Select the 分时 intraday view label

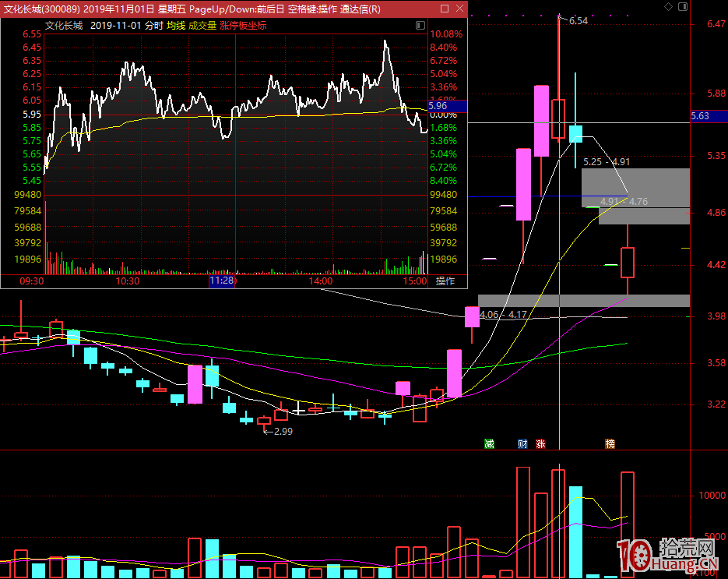tap(154, 25)
